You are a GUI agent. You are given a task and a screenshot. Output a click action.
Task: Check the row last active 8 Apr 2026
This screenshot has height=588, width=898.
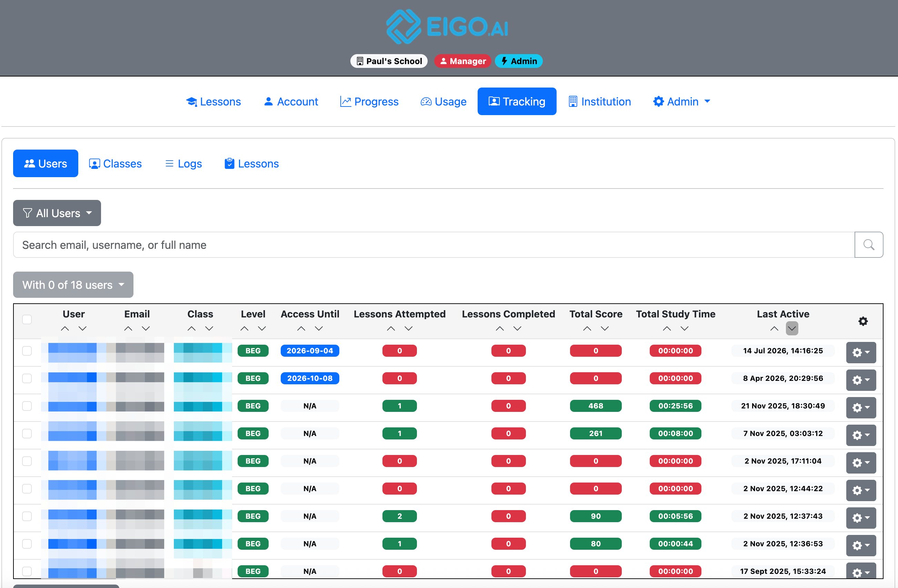(x=27, y=378)
